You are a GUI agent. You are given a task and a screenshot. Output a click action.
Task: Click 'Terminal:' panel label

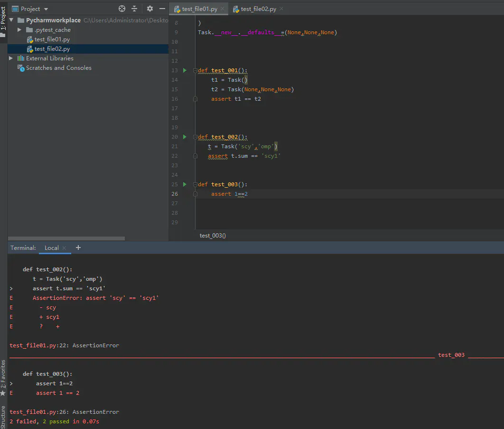[23, 248]
